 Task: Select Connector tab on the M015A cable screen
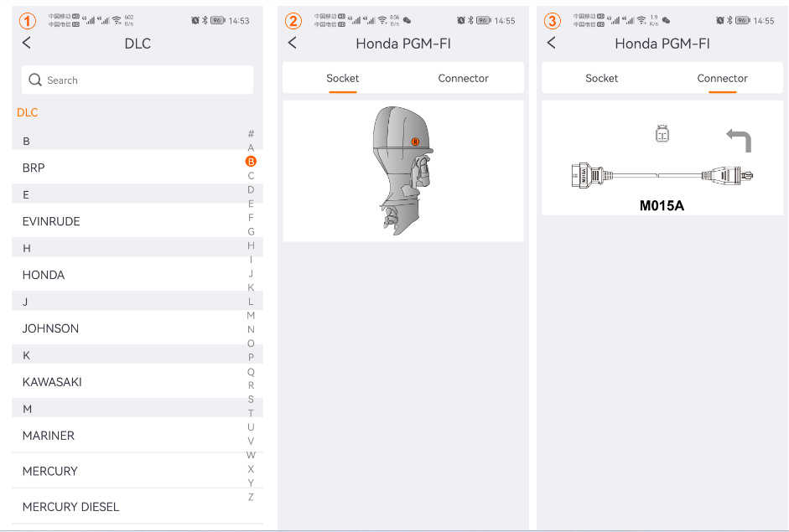(x=723, y=78)
